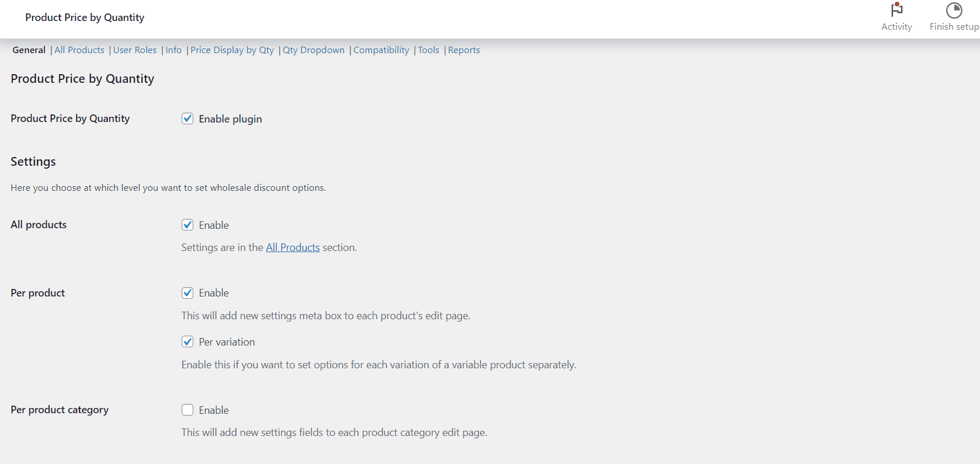
Task: Go to the Info tab
Action: (173, 50)
